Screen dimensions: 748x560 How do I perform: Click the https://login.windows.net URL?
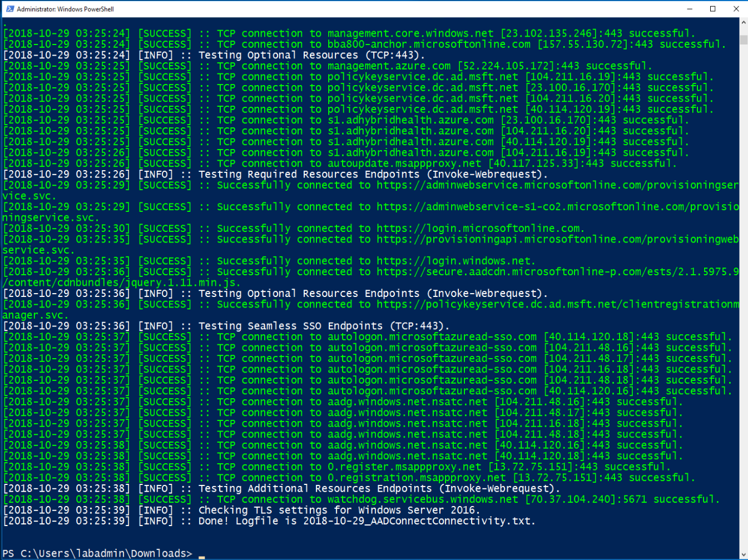point(455,261)
